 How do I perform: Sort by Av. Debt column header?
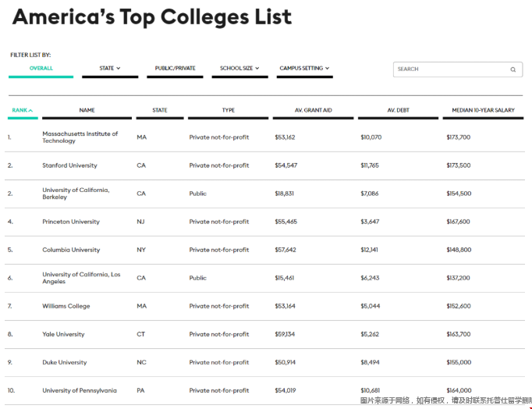tap(399, 110)
